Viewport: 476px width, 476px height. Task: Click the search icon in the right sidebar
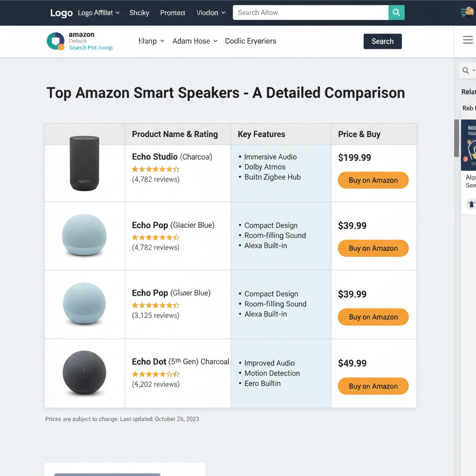pyautogui.click(x=467, y=70)
